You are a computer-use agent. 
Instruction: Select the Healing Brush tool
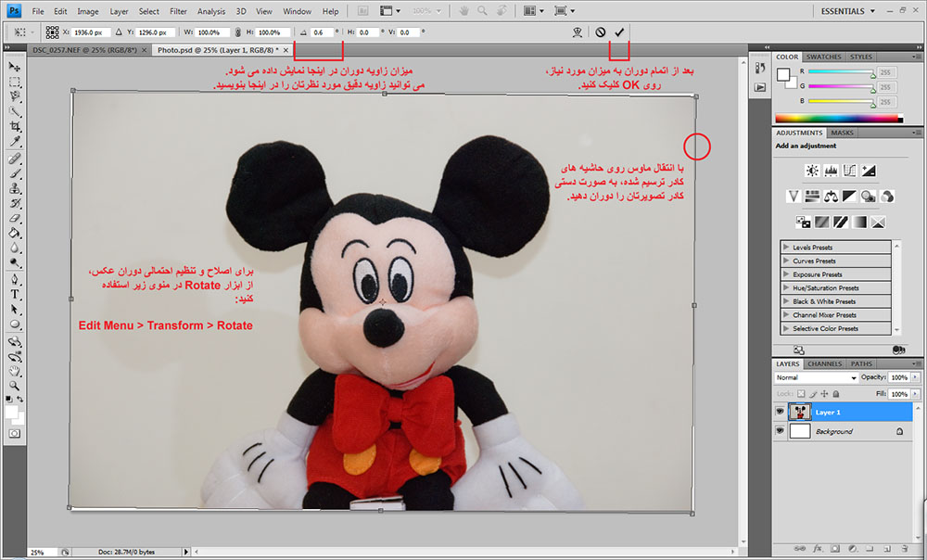14,159
